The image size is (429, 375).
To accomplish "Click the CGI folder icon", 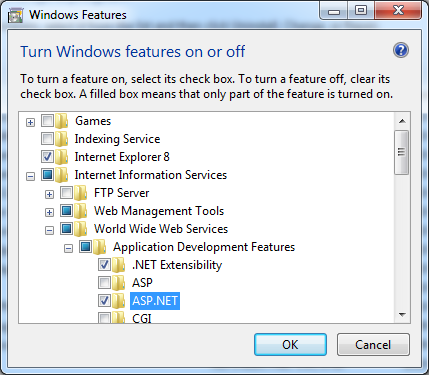I will (119, 318).
